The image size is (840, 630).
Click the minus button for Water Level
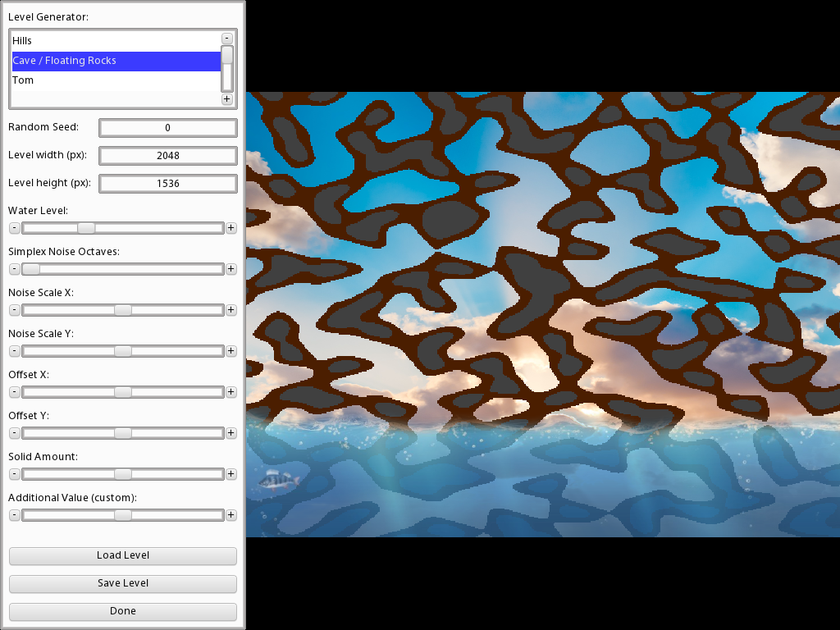pos(14,228)
